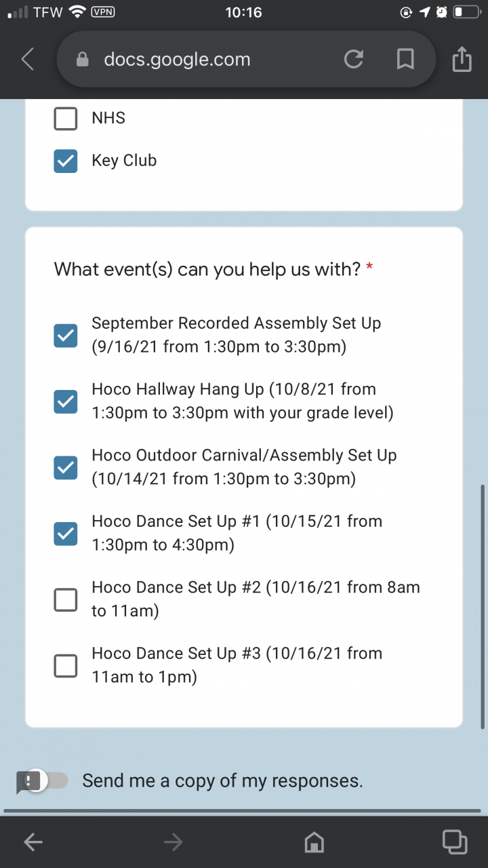Go back using bottom left arrow
The width and height of the screenshot is (488, 868).
point(33,842)
